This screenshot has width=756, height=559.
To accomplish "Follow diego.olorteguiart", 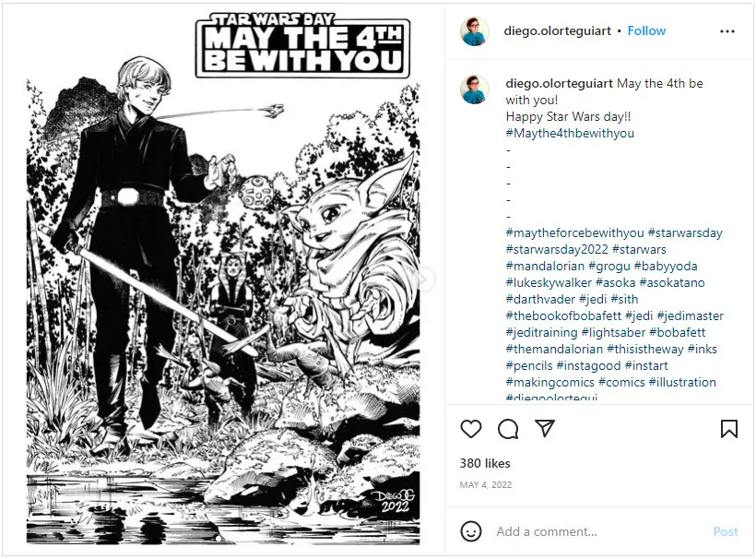I will (x=646, y=30).
